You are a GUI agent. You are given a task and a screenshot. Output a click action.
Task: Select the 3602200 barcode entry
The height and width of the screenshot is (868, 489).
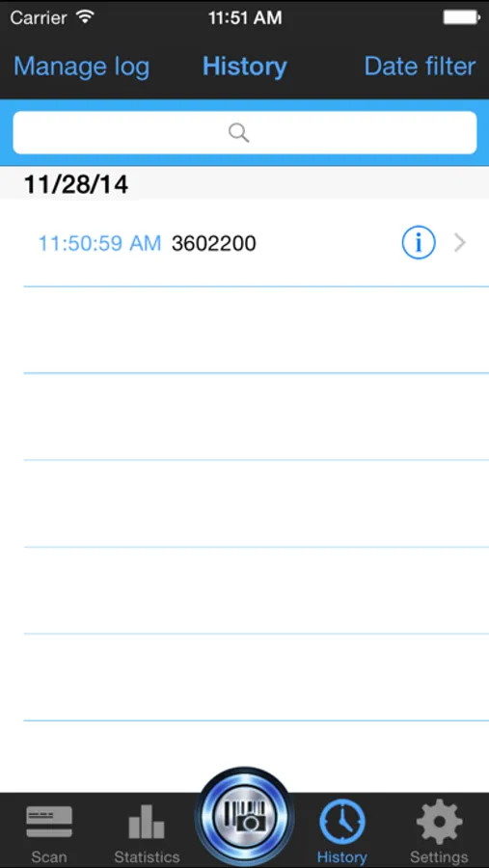pyautogui.click(x=214, y=243)
